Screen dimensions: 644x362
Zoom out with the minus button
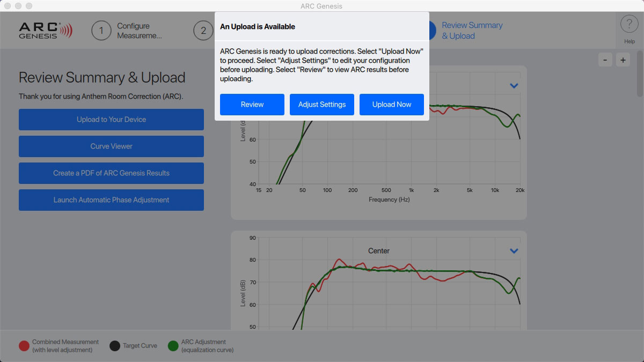605,60
